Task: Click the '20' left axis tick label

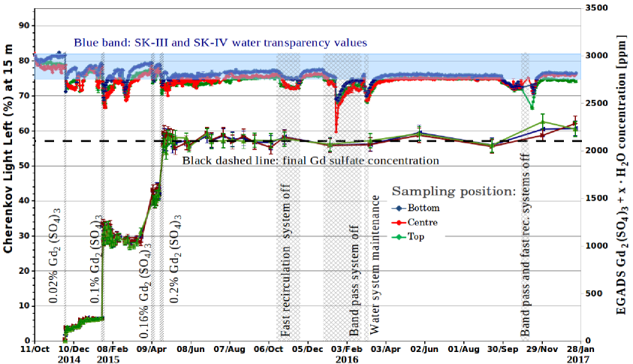Action: coord(25,271)
